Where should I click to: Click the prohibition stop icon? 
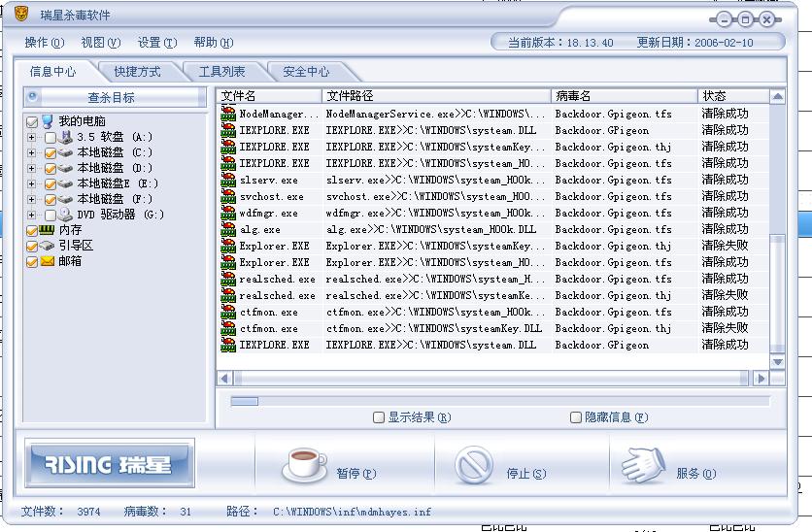[474, 465]
